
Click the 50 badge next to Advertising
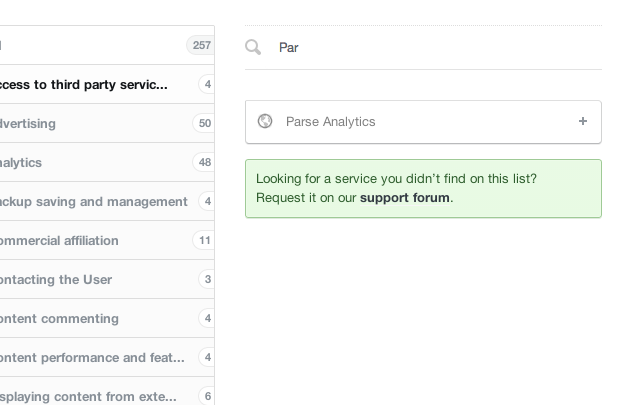(204, 123)
